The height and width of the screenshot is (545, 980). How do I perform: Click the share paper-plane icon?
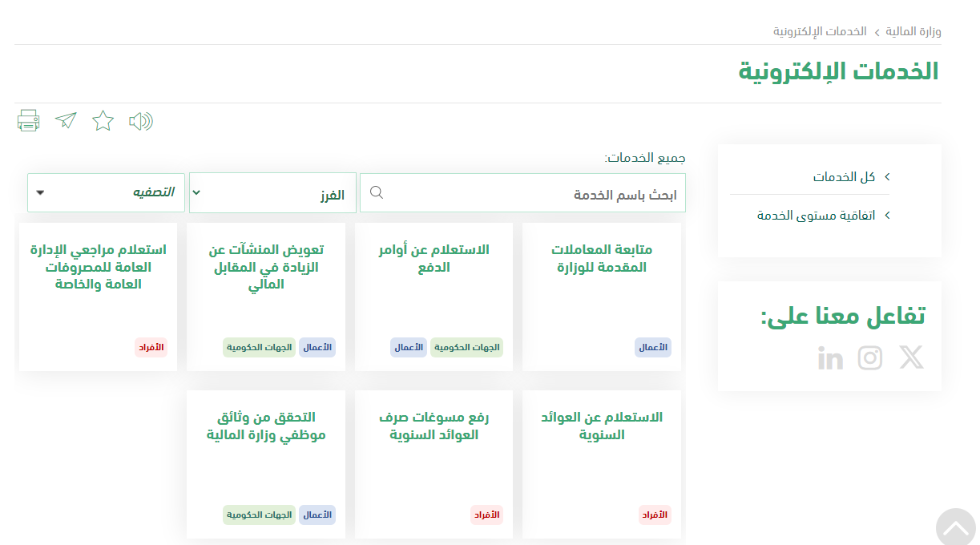pyautogui.click(x=66, y=121)
